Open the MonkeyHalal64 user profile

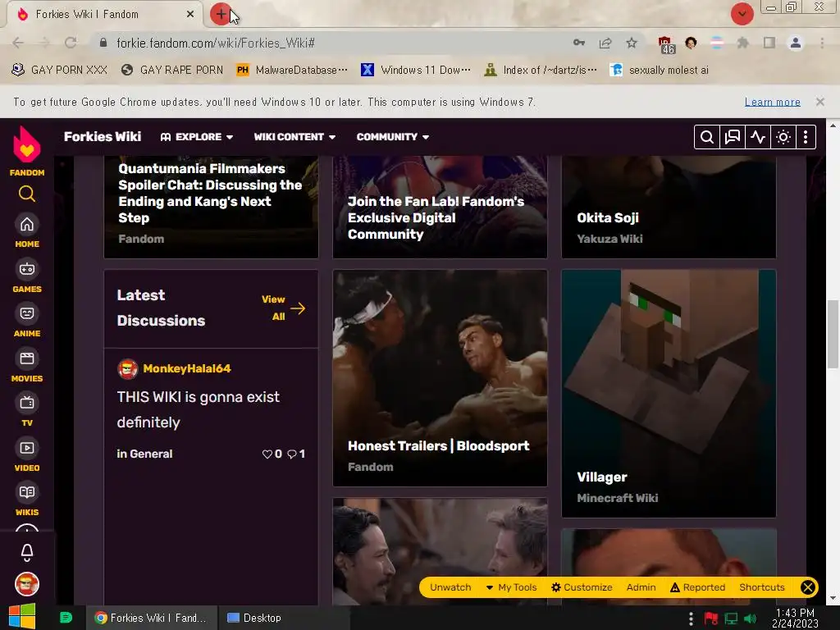coord(186,368)
